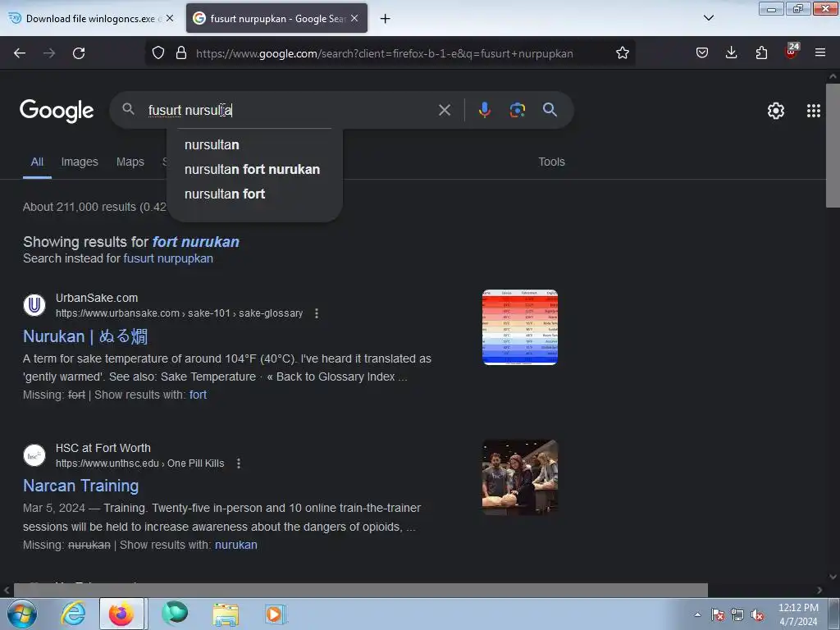Choose the 'nursultan fort nurukan' suggestion
Viewport: 840px width, 630px height.
tap(254, 169)
